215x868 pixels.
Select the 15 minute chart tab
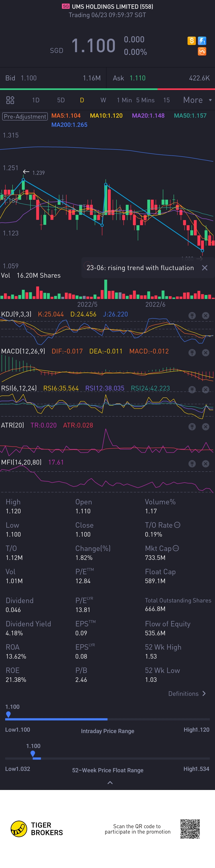pos(166,100)
